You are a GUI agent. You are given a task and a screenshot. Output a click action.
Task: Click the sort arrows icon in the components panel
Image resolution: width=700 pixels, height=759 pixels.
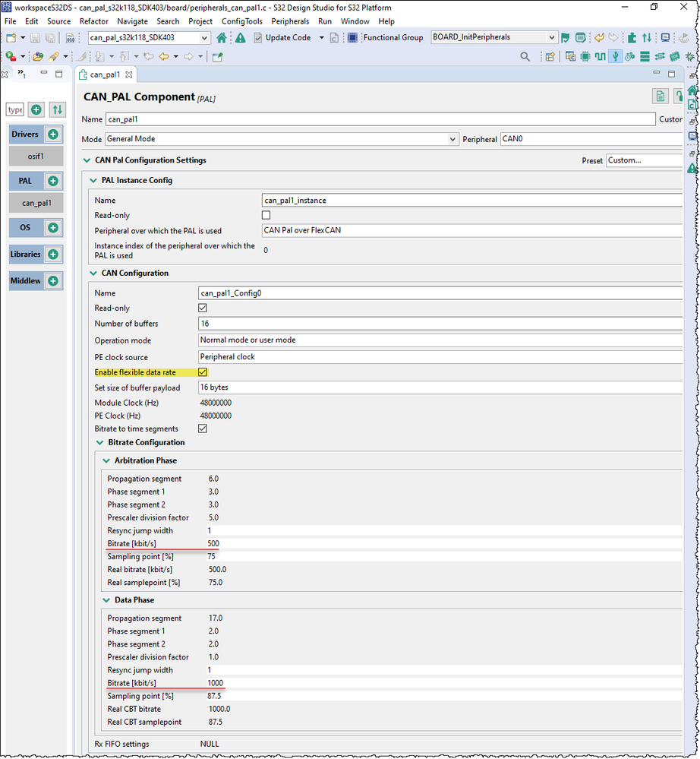click(57, 109)
